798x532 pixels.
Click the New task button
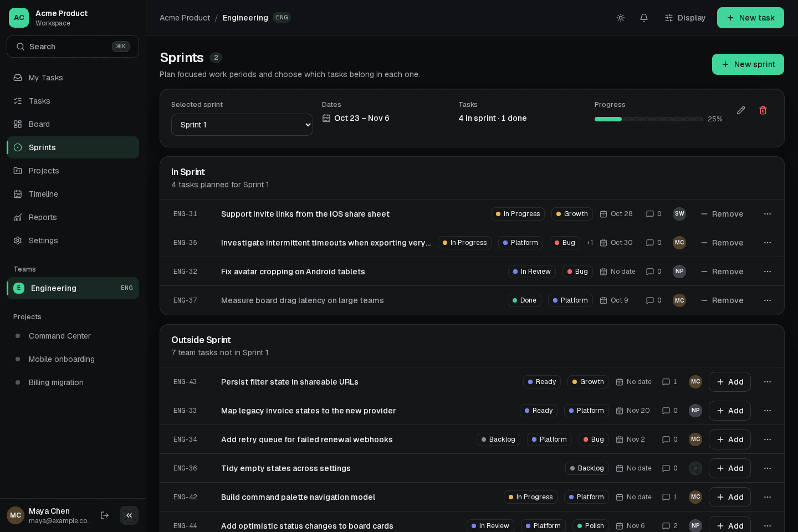tap(750, 18)
